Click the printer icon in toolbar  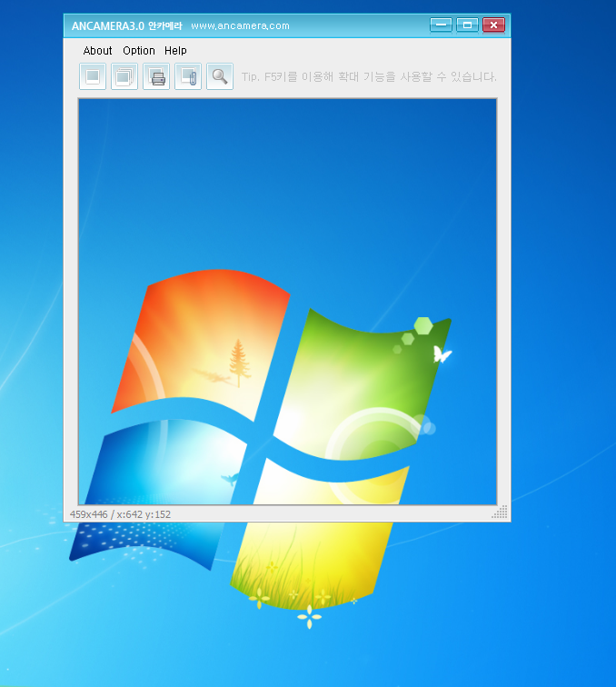pos(156,76)
